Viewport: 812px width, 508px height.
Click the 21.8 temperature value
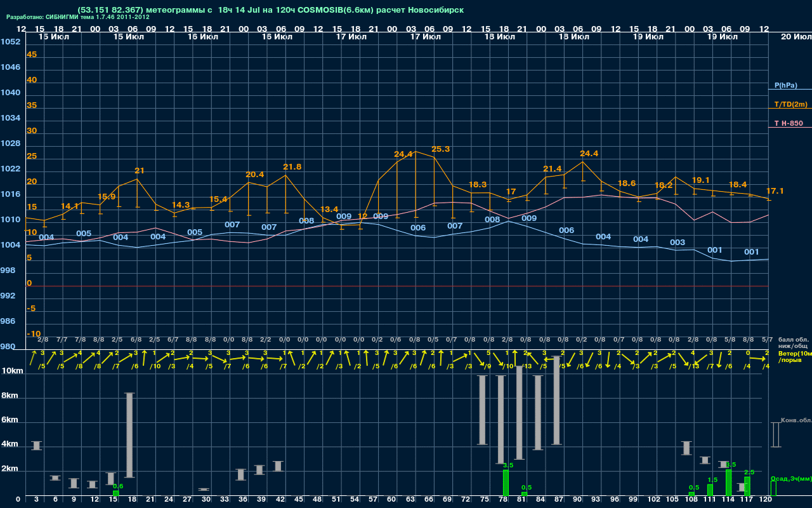[x=292, y=167]
